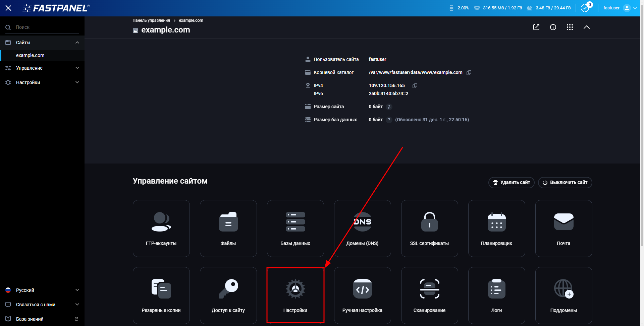
Task: Open SSL сертификаты
Action: [429, 228]
